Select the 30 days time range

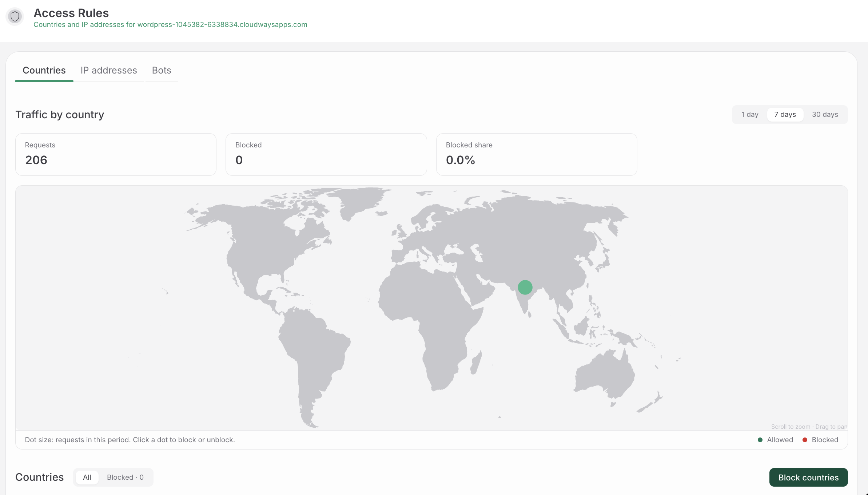[x=825, y=114]
